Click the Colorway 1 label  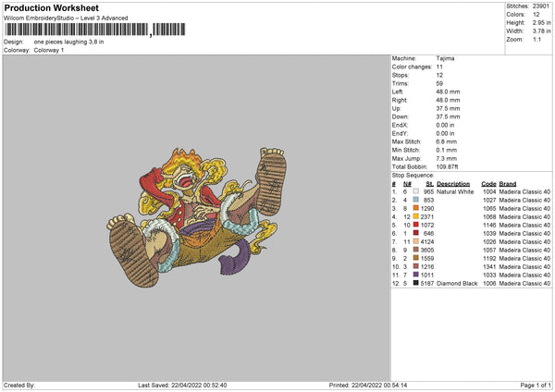click(49, 50)
